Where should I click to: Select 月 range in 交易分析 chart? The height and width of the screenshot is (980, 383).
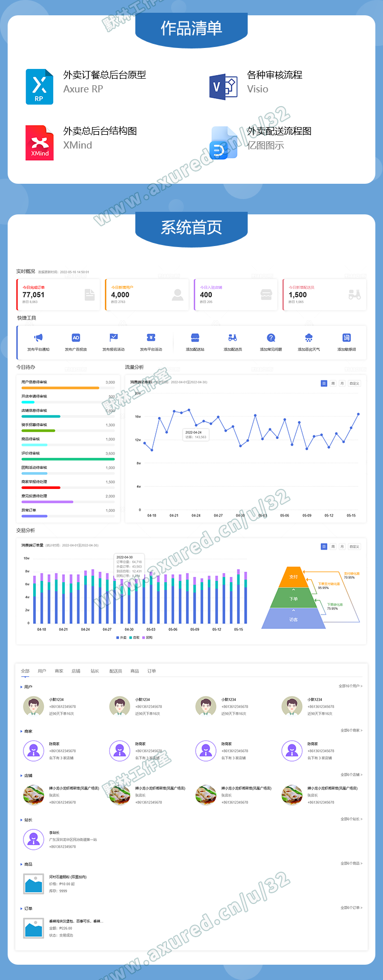click(x=342, y=547)
